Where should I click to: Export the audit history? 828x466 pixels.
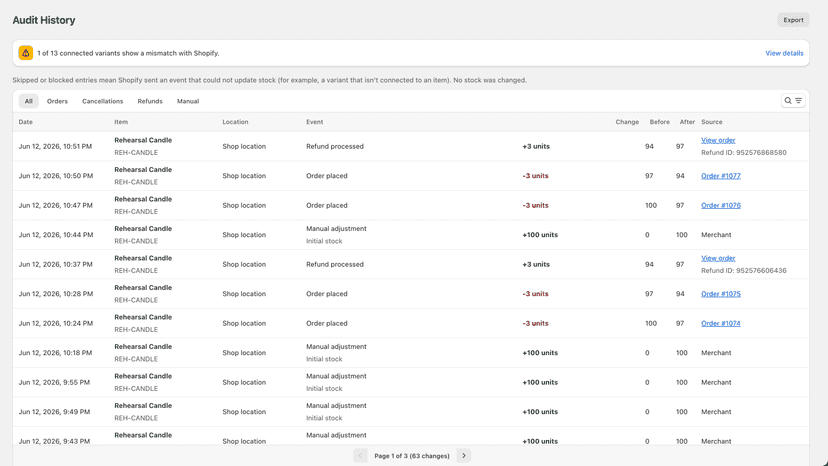pos(793,20)
